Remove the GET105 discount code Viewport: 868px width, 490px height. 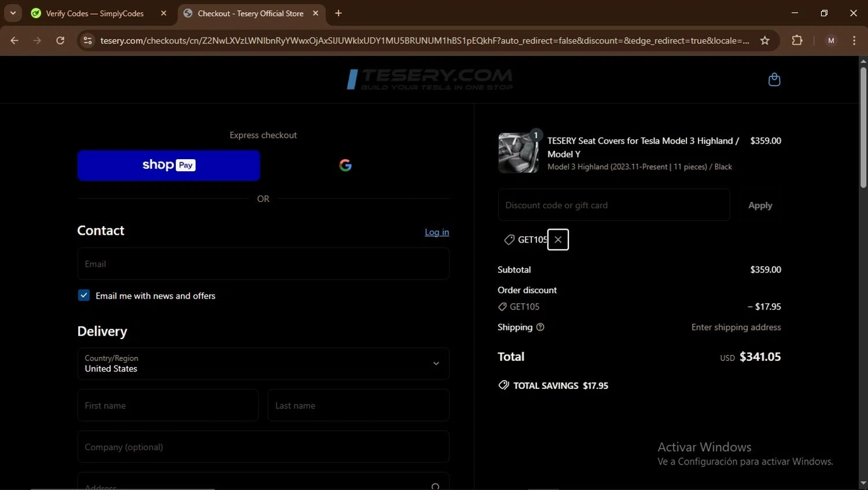point(558,240)
